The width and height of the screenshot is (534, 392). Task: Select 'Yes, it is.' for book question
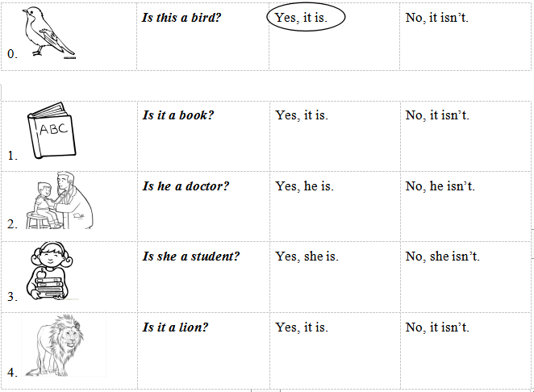click(x=302, y=115)
